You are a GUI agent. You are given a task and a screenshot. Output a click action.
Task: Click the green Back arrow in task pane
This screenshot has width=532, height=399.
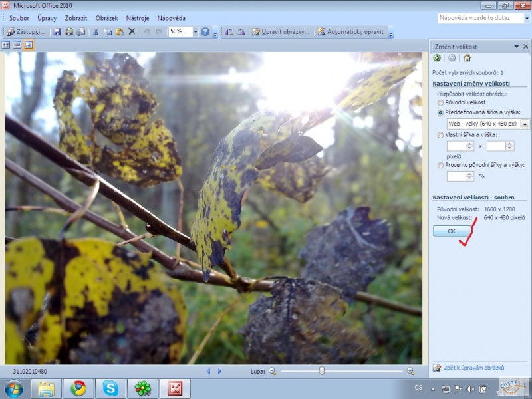point(437,58)
